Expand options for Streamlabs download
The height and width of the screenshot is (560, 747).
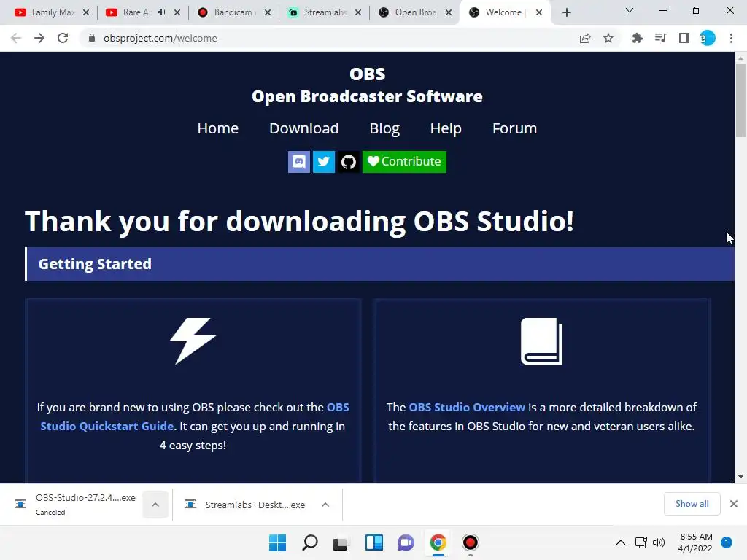(325, 505)
